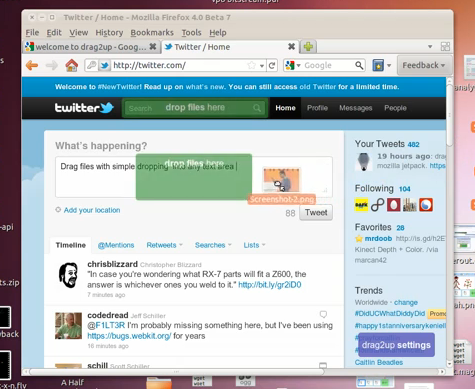Go back with the orange back arrow
Viewport: 475px width, 389px height.
tap(32, 65)
